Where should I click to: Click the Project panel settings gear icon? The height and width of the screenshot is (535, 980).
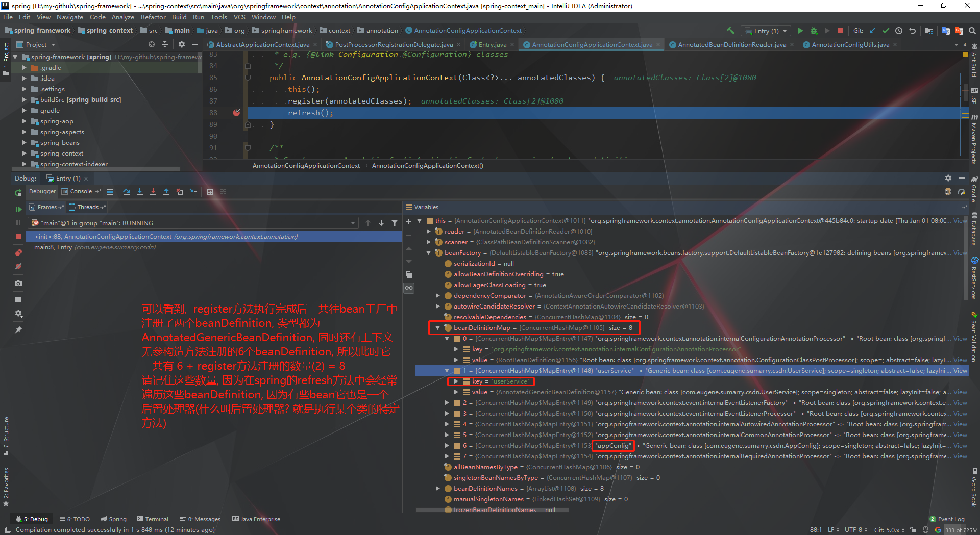pos(182,45)
